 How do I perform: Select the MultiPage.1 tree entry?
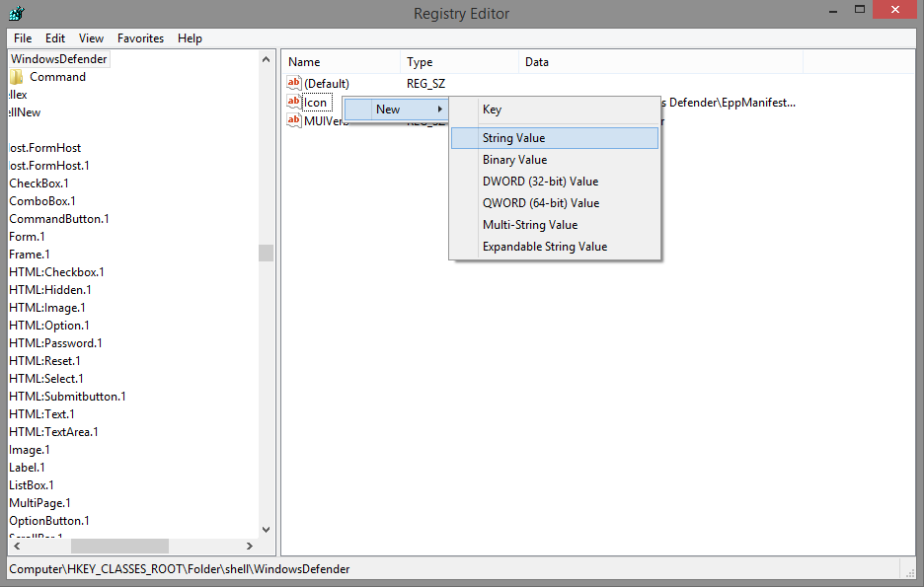coord(40,503)
